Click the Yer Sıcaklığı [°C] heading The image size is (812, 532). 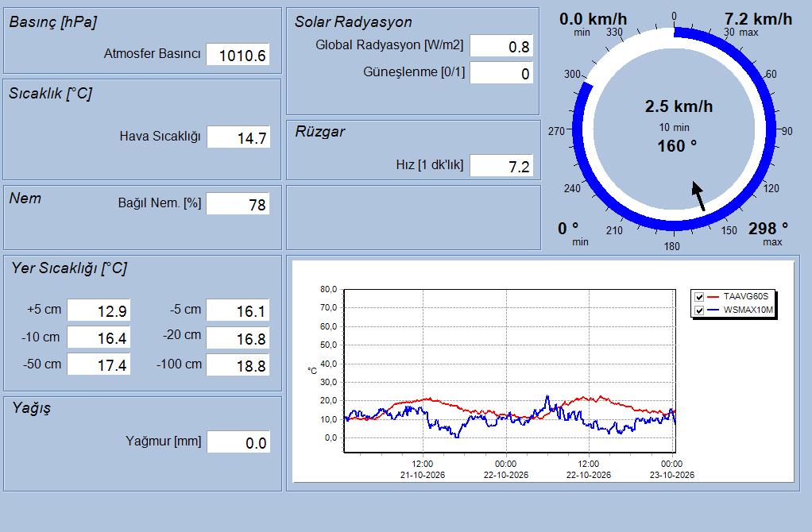pyautogui.click(x=69, y=268)
